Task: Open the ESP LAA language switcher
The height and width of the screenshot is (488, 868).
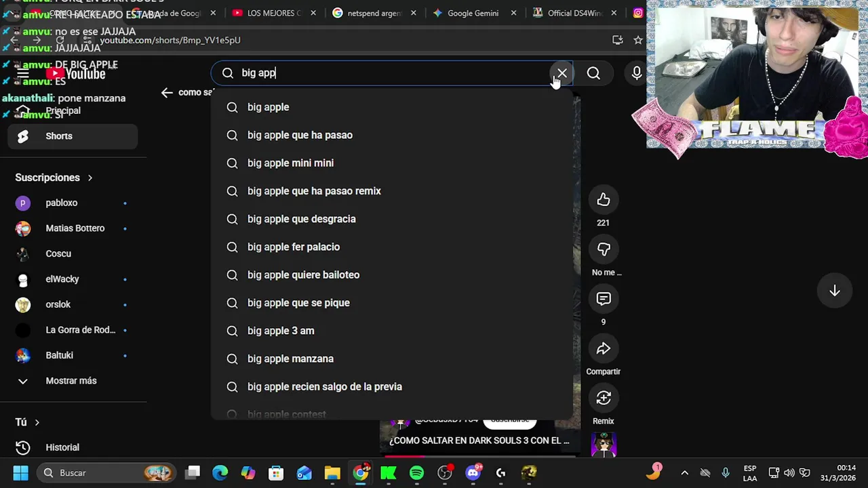Action: tap(750, 473)
